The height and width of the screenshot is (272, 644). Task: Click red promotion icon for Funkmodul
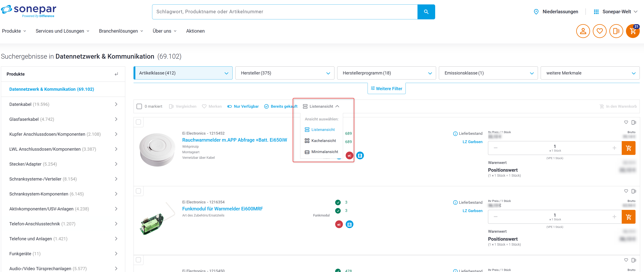point(339,224)
